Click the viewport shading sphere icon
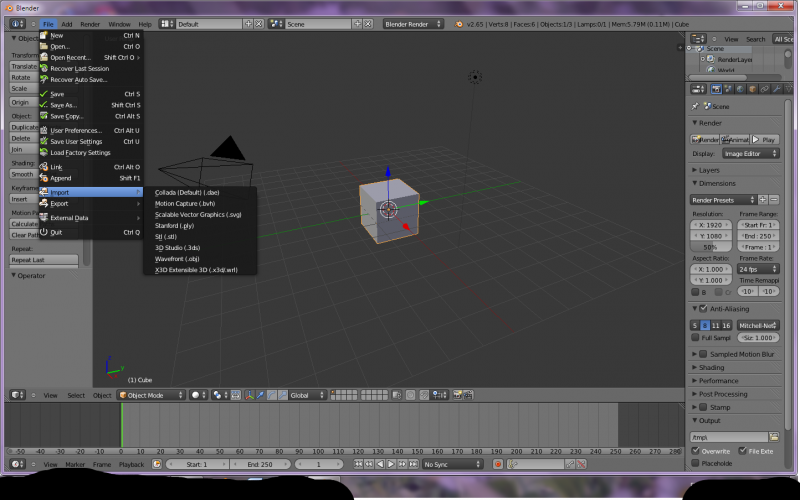Viewport: 800px width, 500px height. (198, 395)
